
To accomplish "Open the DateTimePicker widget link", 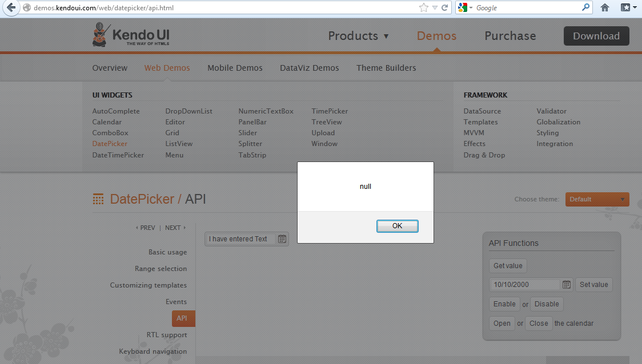I will point(118,155).
